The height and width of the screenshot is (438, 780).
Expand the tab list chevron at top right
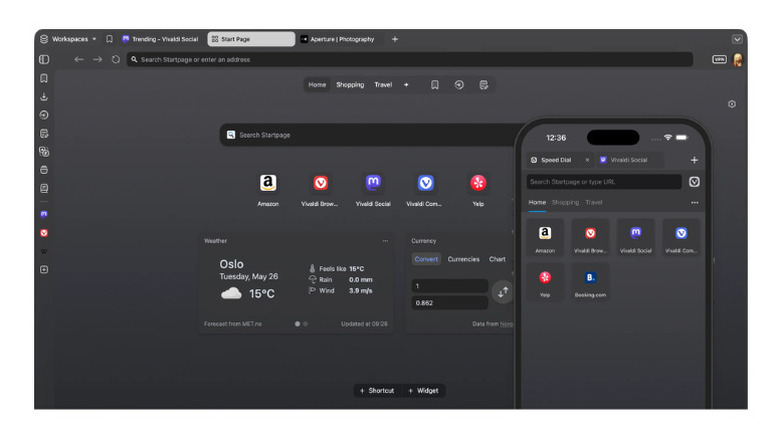(x=737, y=39)
